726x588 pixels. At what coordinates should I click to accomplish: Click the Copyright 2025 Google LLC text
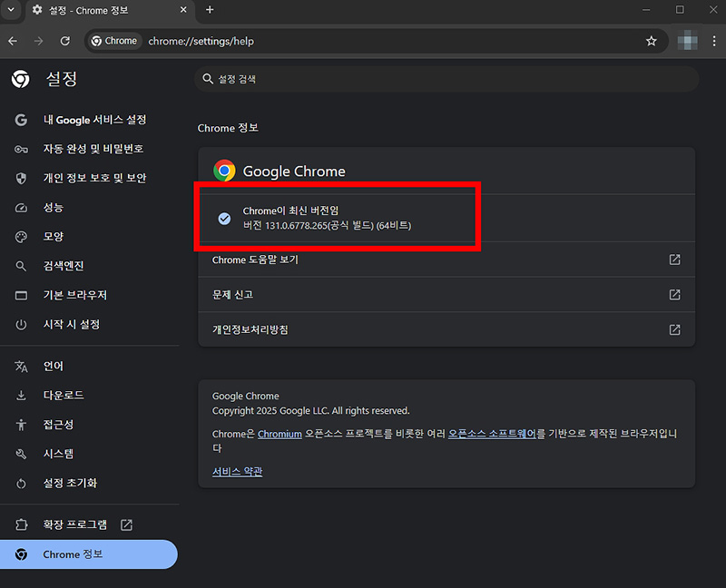(x=310, y=411)
